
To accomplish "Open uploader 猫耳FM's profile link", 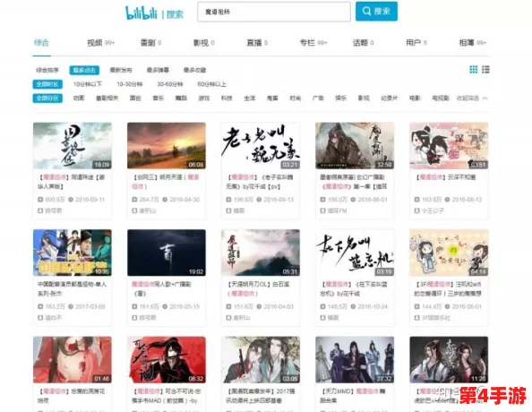I will 338,210.
